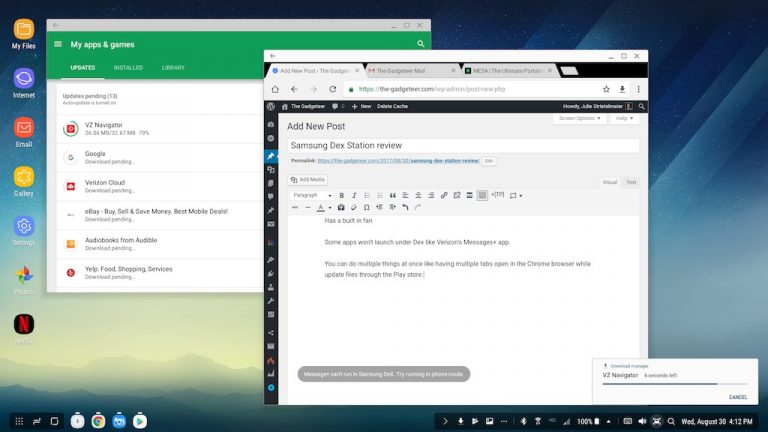Expand the Paragraph format dropdown
The width and height of the screenshot is (768, 432).
click(311, 195)
